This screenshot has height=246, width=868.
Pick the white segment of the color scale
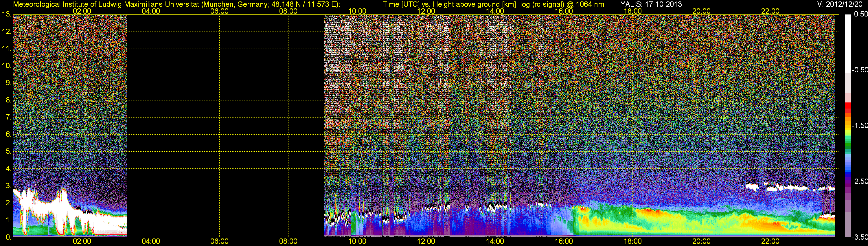pos(848,43)
